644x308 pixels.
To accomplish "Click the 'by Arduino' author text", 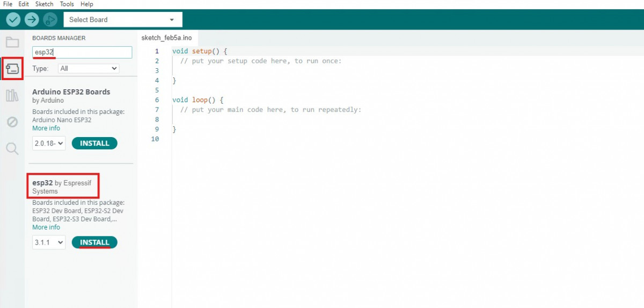I will pyautogui.click(x=48, y=101).
